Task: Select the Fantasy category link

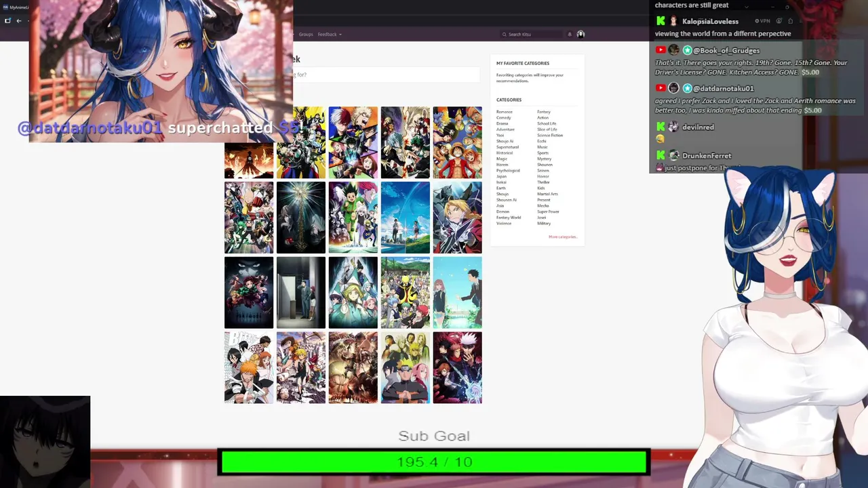Action: point(544,112)
